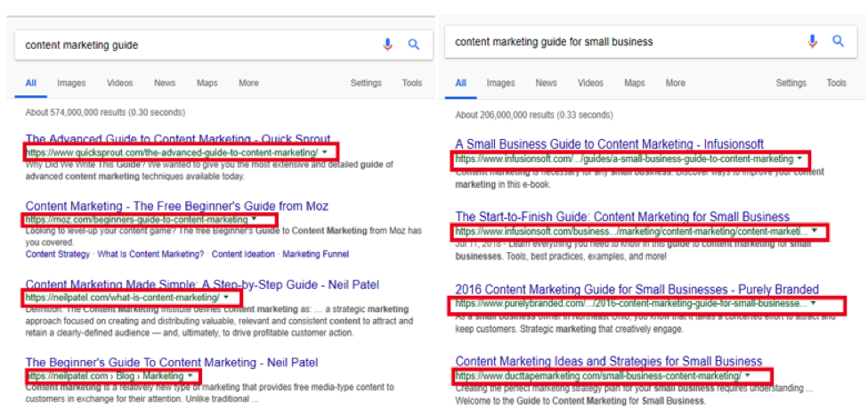The width and height of the screenshot is (868, 418).
Task: Switch to Images tab in left search
Action: 71,83
